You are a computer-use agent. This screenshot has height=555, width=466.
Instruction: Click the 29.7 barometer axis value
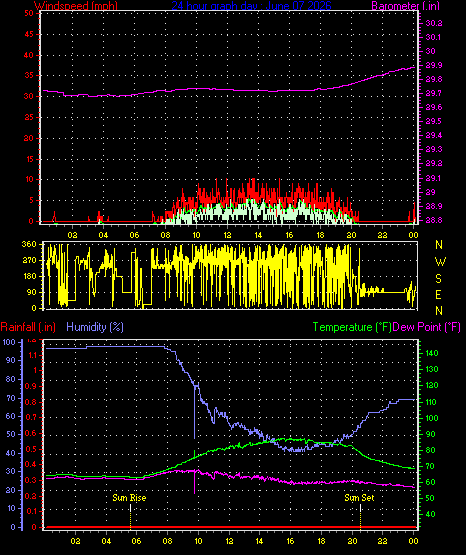click(433, 93)
